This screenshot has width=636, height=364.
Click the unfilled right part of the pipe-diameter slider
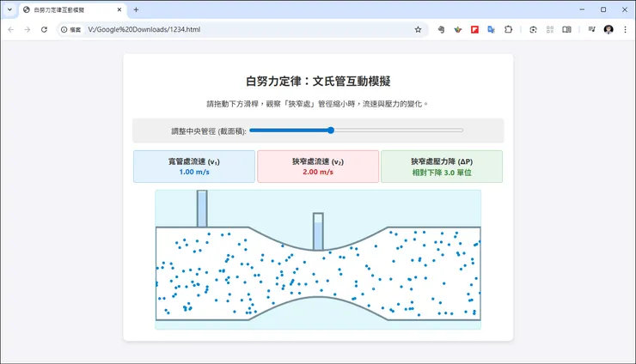398,130
